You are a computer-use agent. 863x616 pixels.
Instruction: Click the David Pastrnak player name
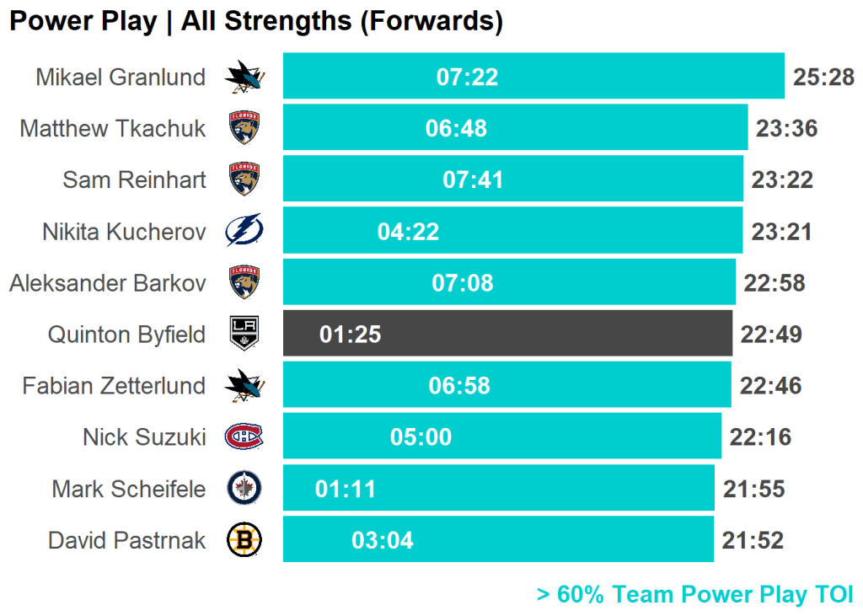pyautogui.click(x=126, y=539)
